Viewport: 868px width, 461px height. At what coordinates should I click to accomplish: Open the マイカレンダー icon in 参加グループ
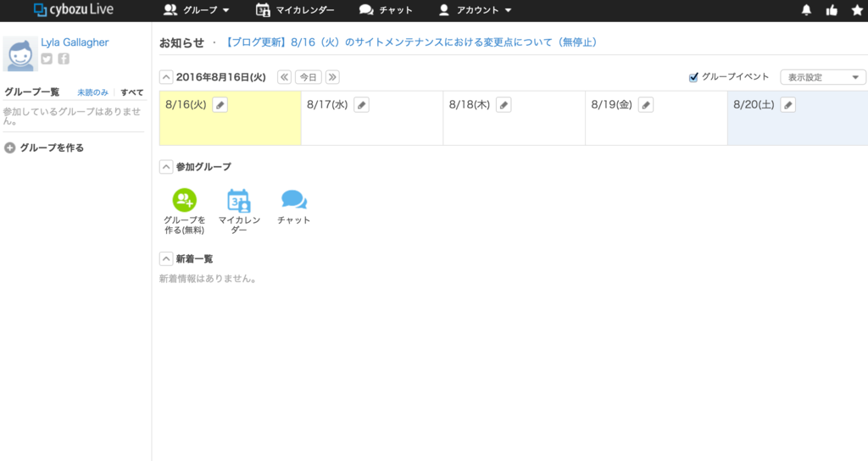[239, 200]
